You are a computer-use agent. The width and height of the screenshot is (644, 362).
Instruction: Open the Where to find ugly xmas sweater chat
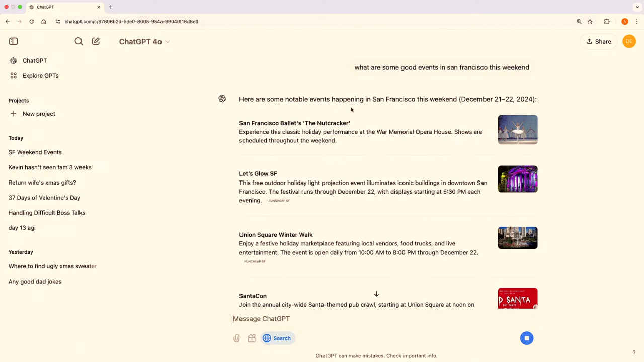pos(52,266)
